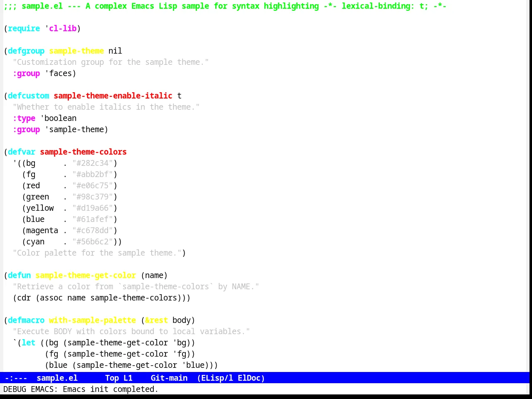The height and width of the screenshot is (399, 532).
Task: Click ElDoc minor mode in mode line
Action: point(249,378)
